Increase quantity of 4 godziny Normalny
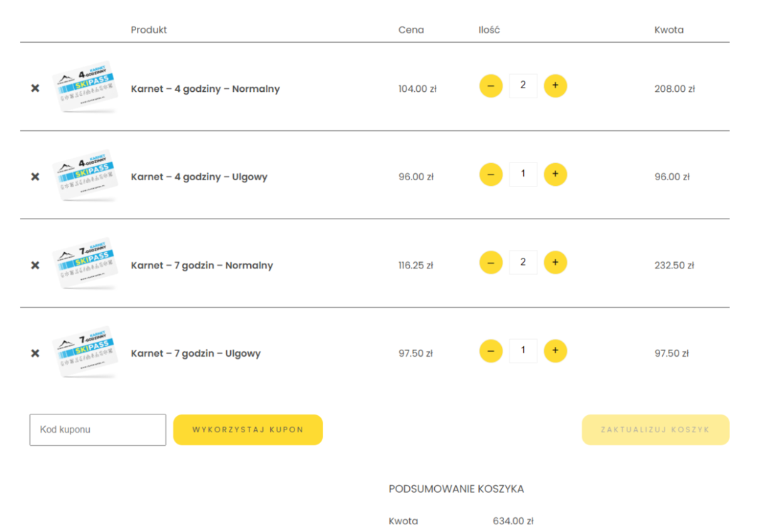The image size is (777, 532). pyautogui.click(x=555, y=85)
